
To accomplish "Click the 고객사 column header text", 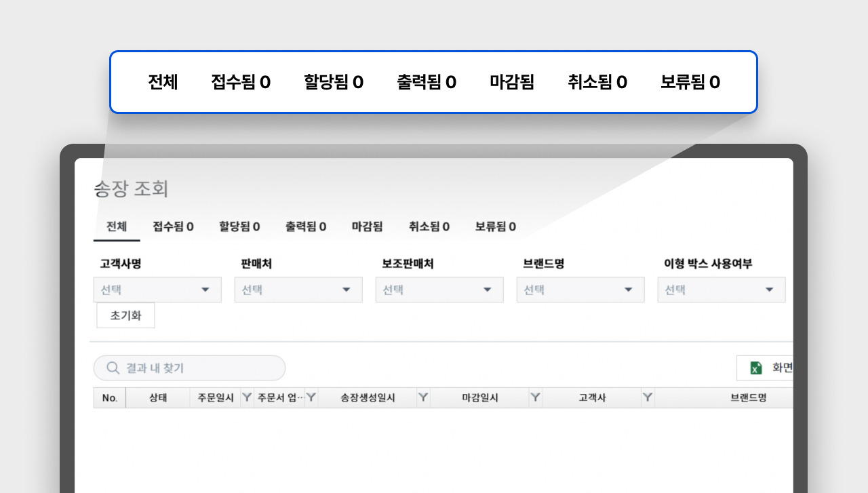I will click(x=592, y=398).
